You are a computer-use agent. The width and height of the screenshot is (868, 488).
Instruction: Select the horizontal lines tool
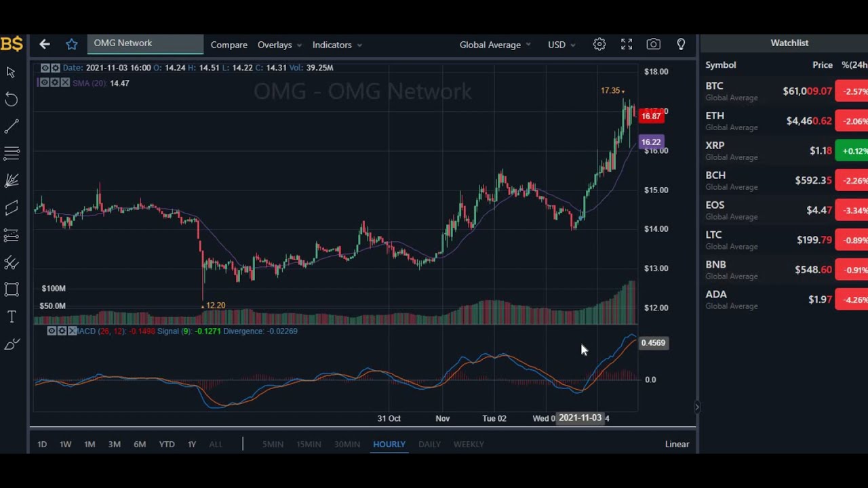pyautogui.click(x=12, y=154)
